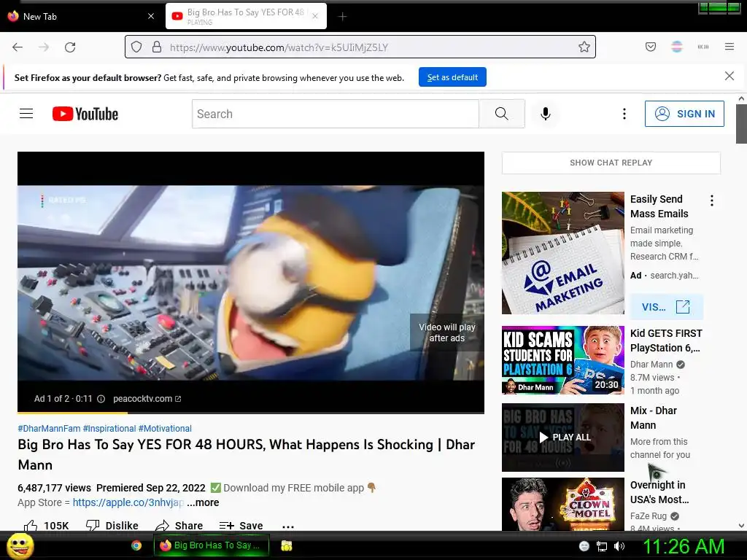Image resolution: width=747 pixels, height=560 pixels.
Task: Seek on the ad progress bar
Action: 251,413
